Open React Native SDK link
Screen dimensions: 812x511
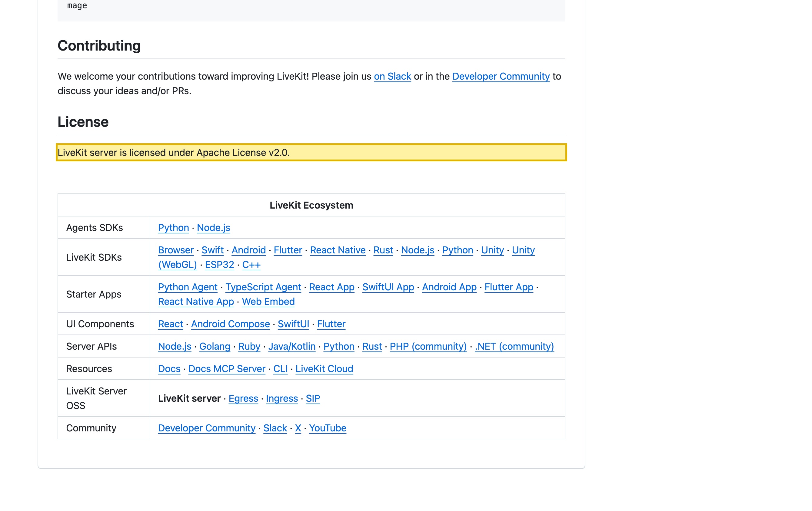(338, 250)
